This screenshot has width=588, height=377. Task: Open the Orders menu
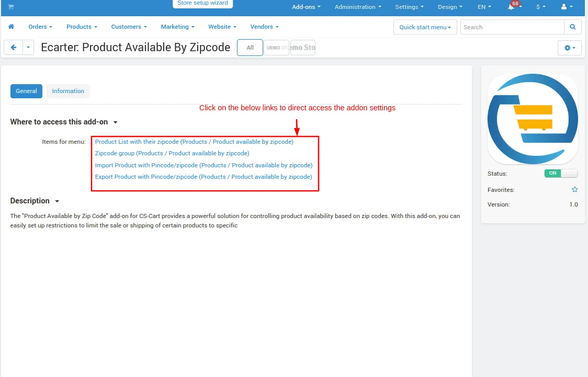pos(40,27)
